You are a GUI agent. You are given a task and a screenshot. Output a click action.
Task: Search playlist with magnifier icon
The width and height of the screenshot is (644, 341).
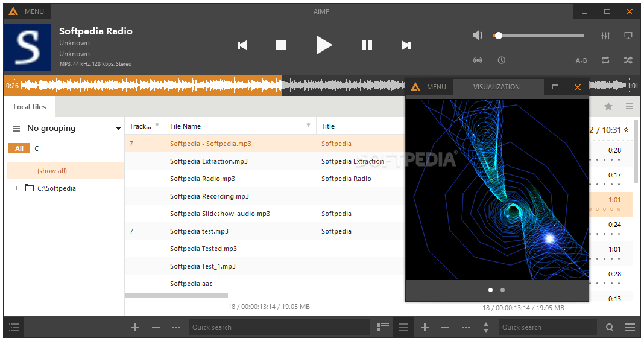610,327
